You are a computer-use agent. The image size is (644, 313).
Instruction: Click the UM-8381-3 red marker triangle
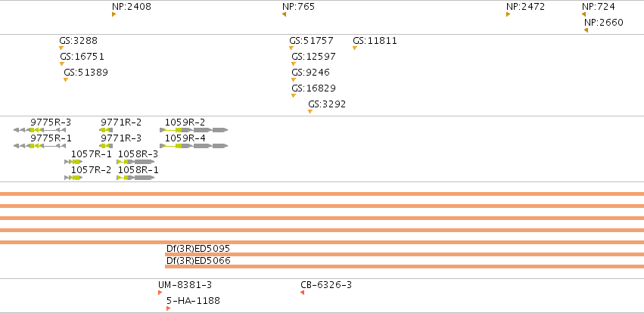(160, 293)
